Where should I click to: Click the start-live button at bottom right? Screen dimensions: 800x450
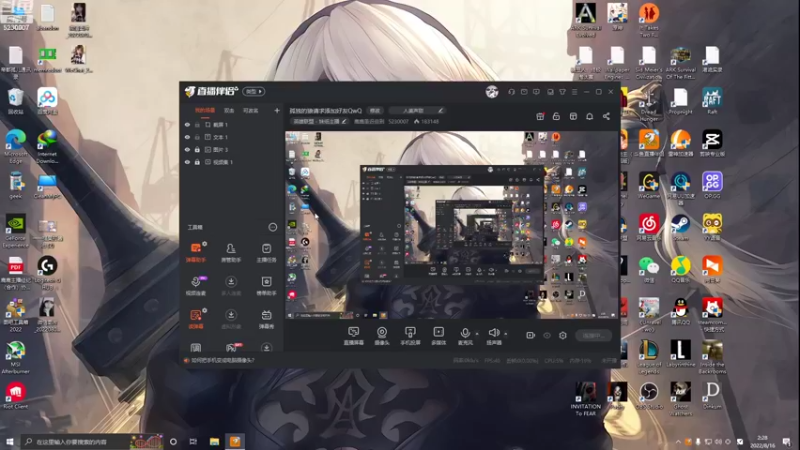(594, 335)
